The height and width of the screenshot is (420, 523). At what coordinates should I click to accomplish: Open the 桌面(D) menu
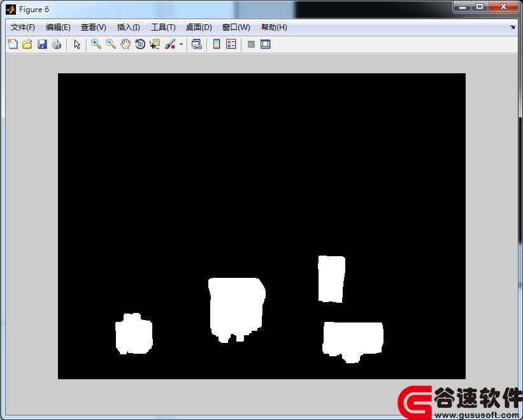[x=199, y=27]
